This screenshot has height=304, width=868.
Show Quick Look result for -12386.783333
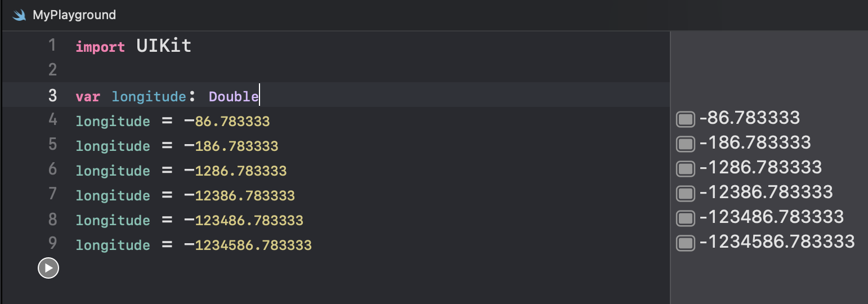685,193
